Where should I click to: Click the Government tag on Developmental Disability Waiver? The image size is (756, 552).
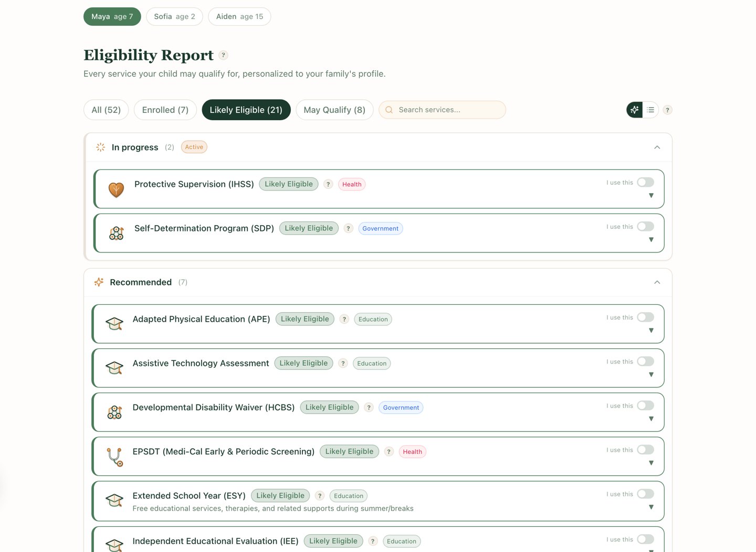[401, 407]
